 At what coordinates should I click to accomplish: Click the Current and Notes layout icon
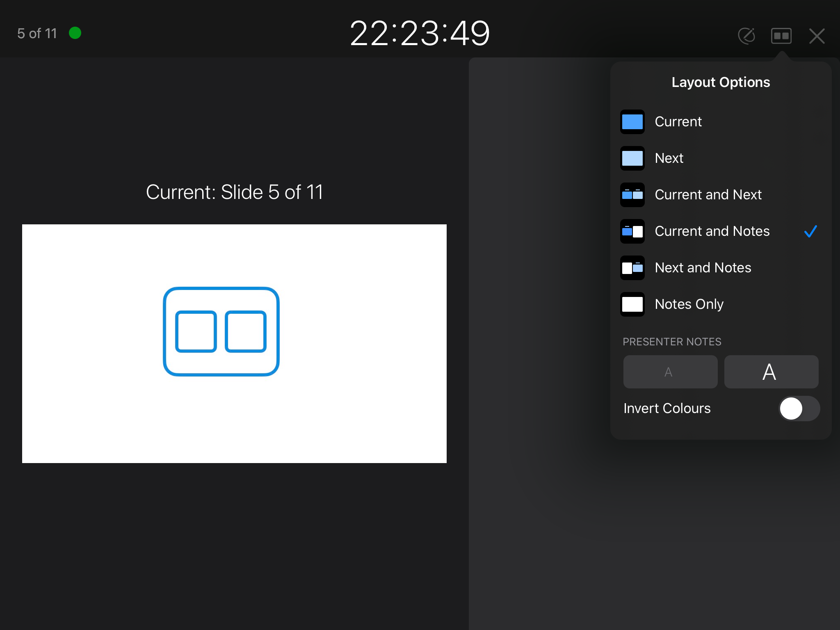tap(632, 231)
